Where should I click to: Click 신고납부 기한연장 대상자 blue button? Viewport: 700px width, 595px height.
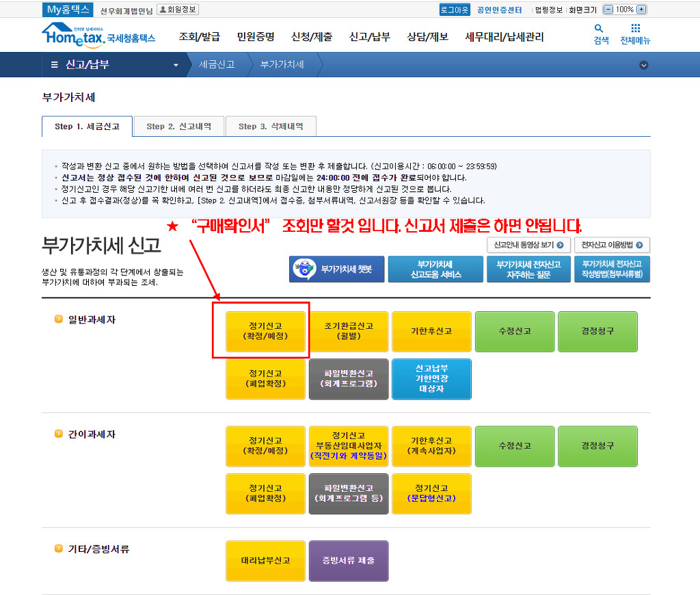click(432, 379)
